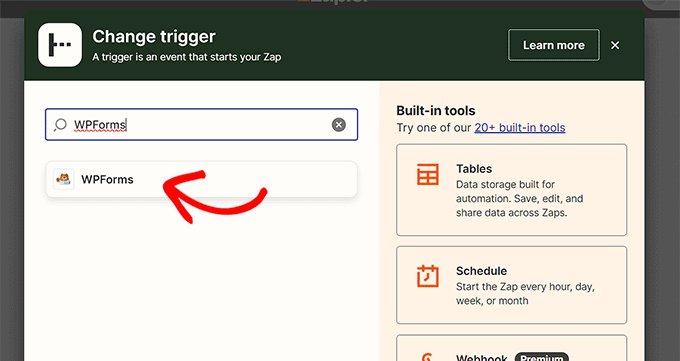The image size is (680, 361).
Task: Click the search magnifier icon
Action: pos(60,125)
